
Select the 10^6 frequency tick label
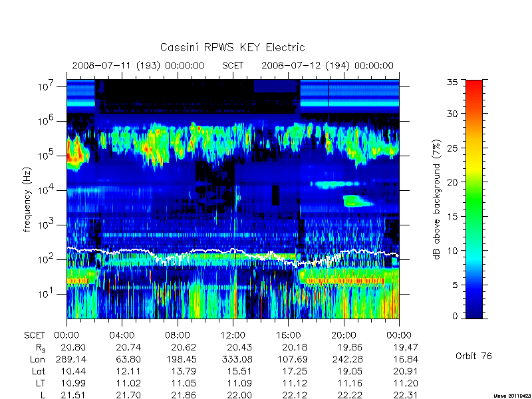click(x=47, y=120)
